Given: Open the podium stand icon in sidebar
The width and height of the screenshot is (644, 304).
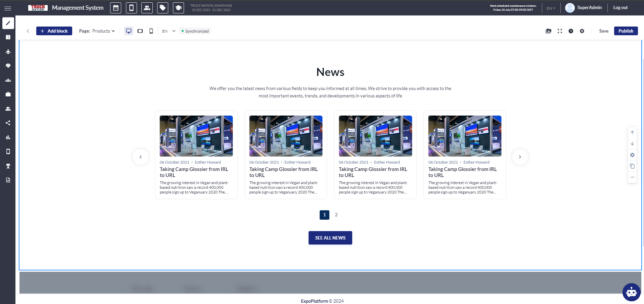Looking at the screenshot, I should [x=8, y=166].
